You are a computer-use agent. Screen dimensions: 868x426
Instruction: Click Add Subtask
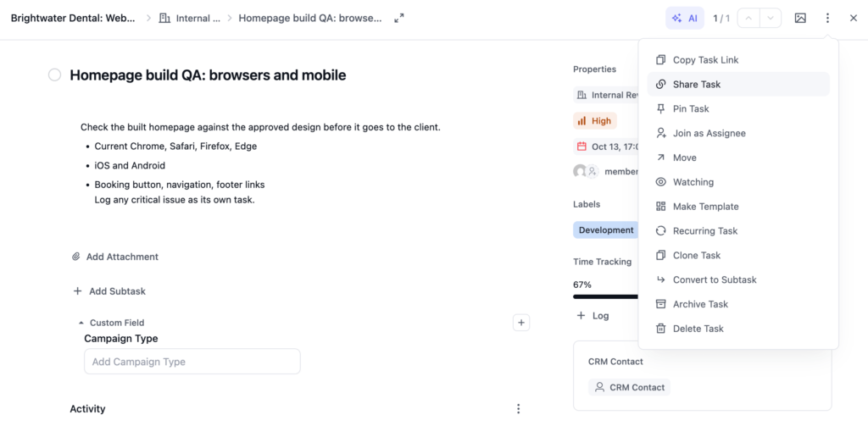click(109, 291)
